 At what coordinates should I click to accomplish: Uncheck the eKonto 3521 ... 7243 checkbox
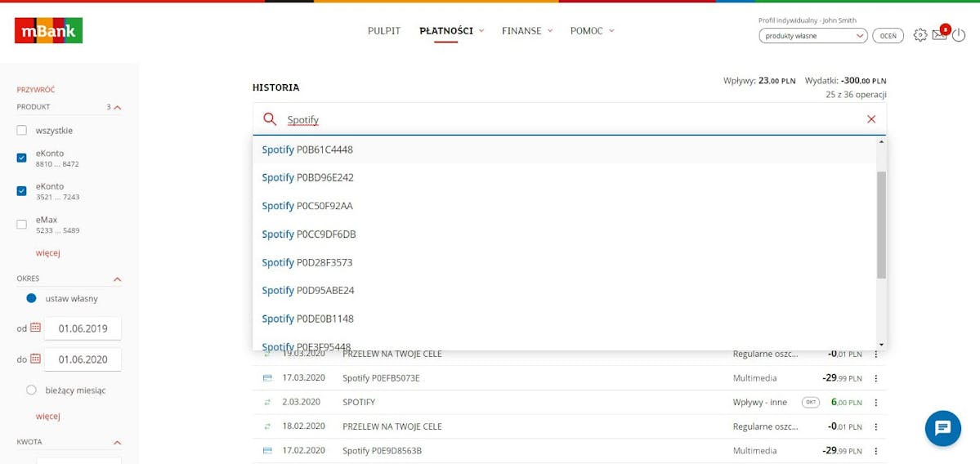tap(22, 191)
